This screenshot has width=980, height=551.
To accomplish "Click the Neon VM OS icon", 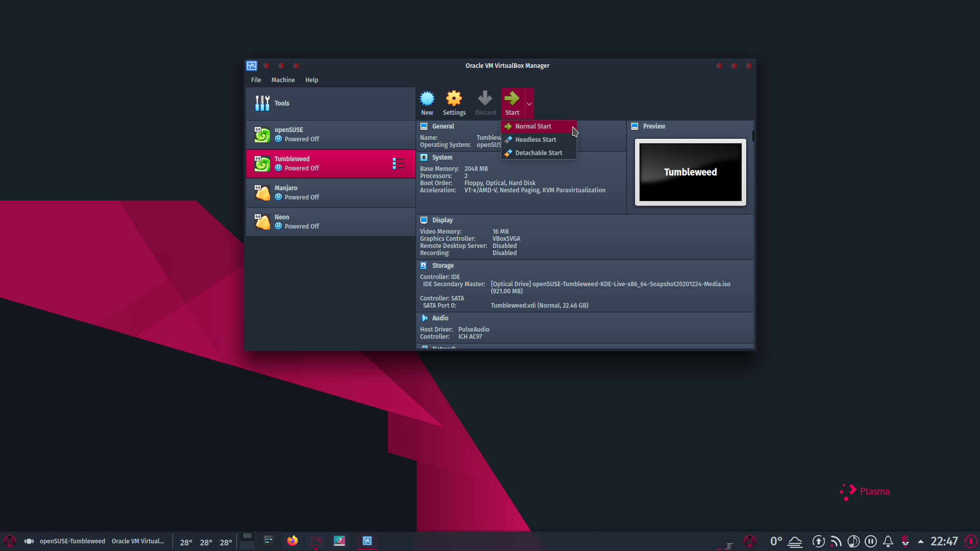I will [x=262, y=222].
